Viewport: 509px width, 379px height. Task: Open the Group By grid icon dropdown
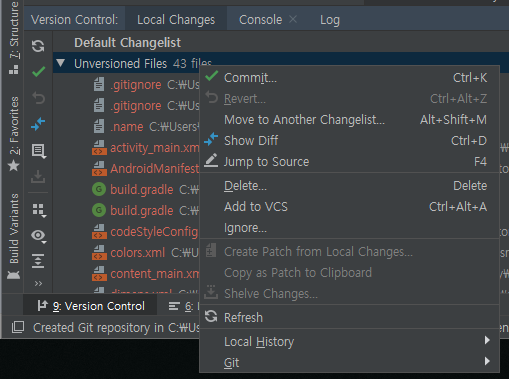(39, 210)
